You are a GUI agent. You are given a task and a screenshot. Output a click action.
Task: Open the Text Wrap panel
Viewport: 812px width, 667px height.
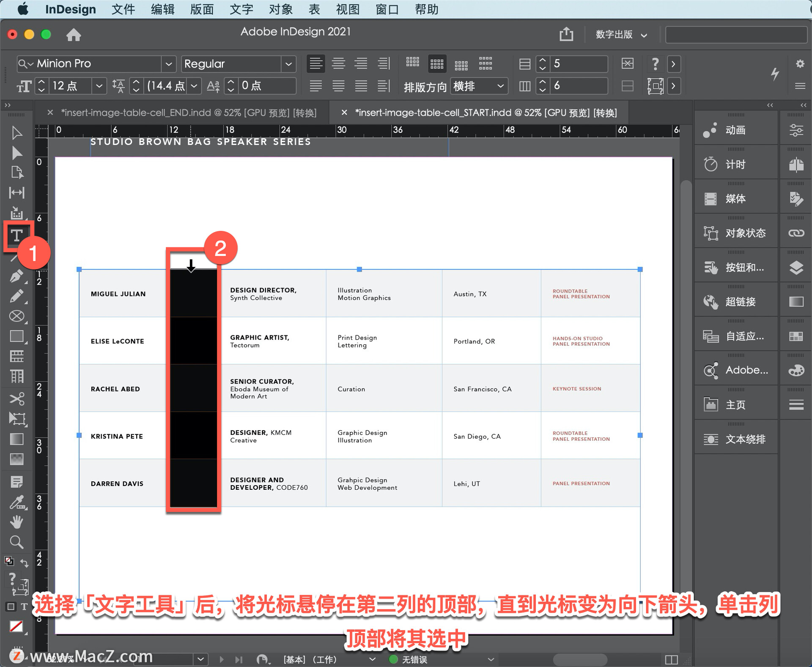(x=736, y=439)
